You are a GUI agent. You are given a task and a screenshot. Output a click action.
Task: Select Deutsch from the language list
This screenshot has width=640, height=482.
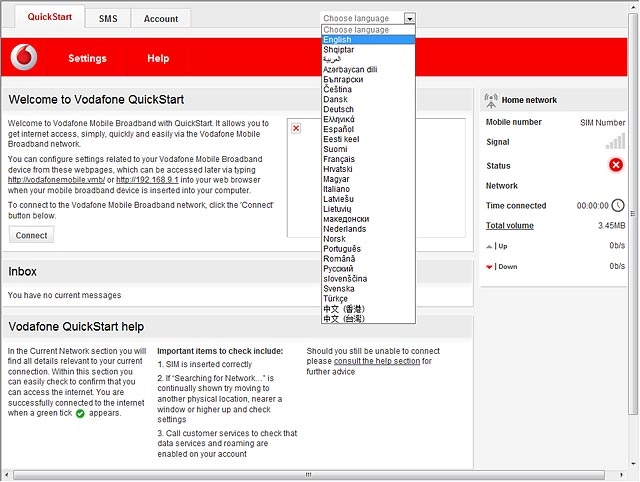click(368, 109)
